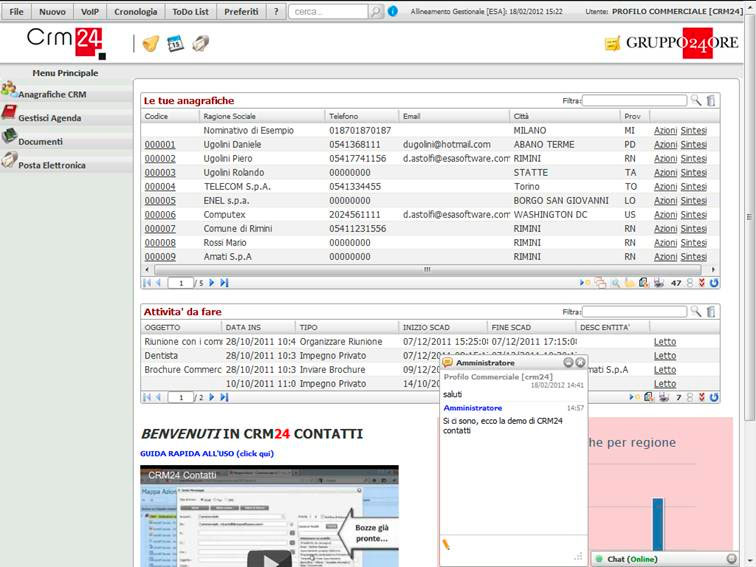This screenshot has height=567, width=756.
Task: Click the red double-chevron in Attivita' toolbar
Action: 702,397
